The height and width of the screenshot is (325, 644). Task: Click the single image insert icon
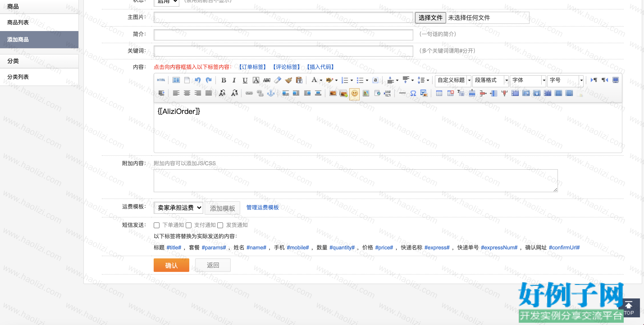click(x=333, y=93)
